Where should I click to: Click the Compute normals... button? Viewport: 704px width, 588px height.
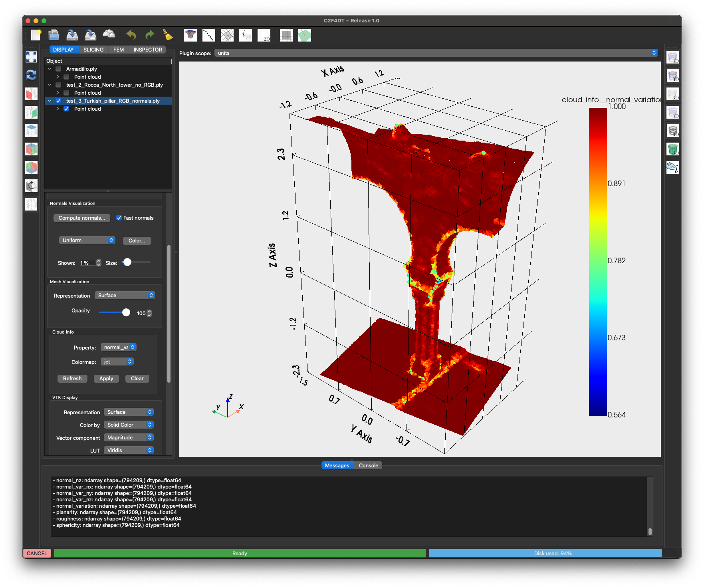coord(82,218)
